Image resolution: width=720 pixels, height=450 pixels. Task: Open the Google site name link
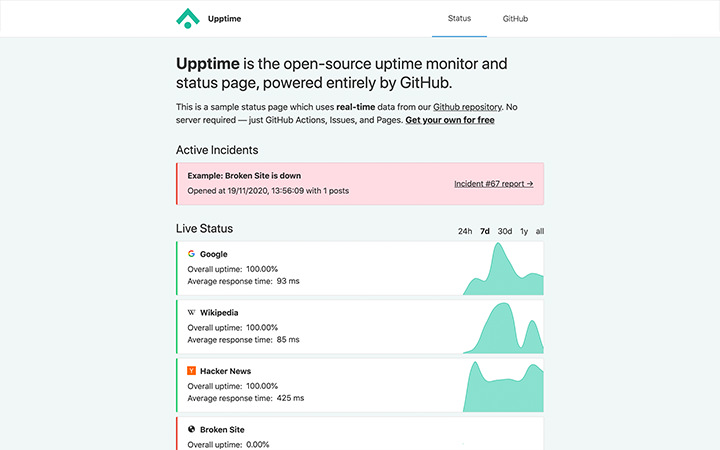pyautogui.click(x=214, y=254)
